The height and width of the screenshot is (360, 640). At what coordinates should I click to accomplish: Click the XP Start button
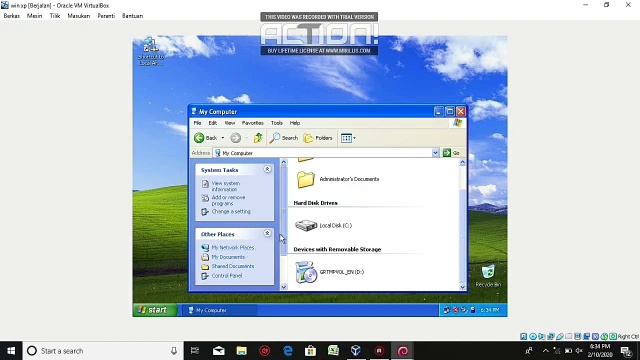tap(155, 310)
